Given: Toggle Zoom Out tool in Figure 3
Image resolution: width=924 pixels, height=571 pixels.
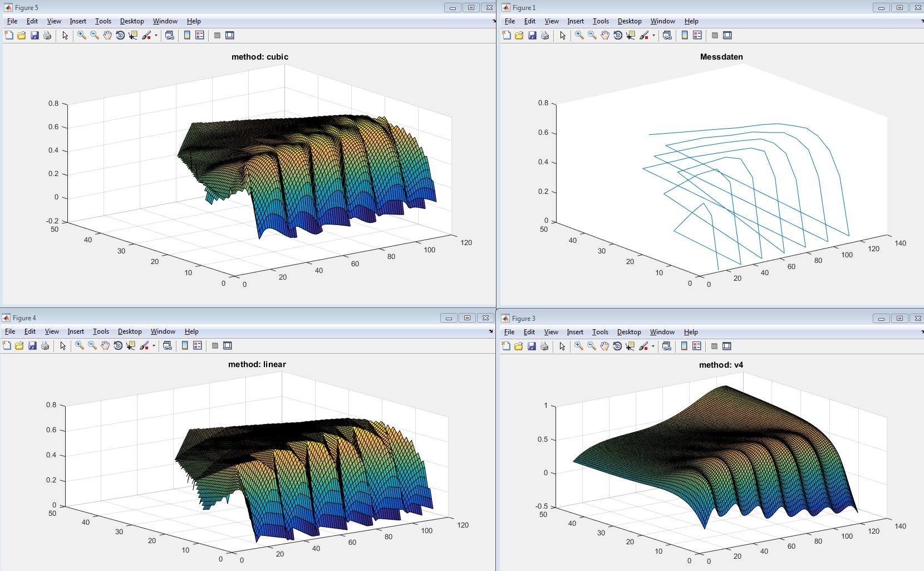Looking at the screenshot, I should [x=592, y=346].
